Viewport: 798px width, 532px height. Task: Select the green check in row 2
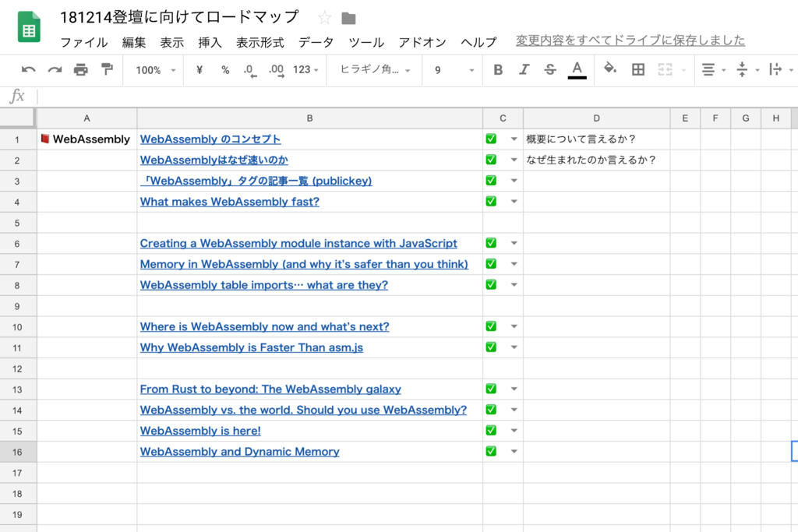coord(491,159)
